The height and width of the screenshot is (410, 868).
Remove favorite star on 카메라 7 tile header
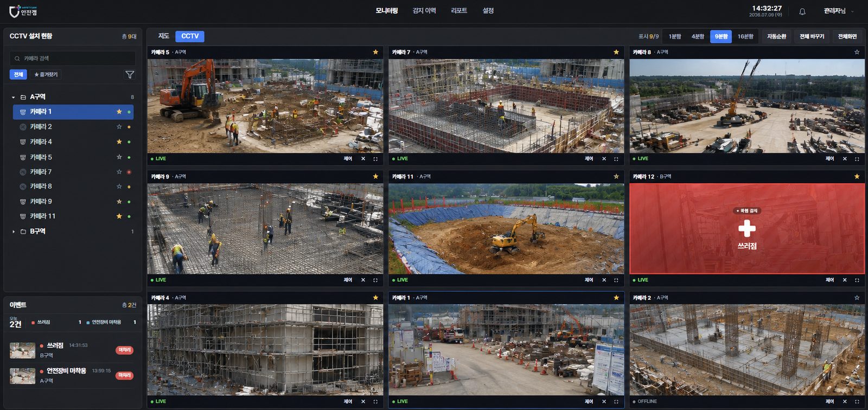click(616, 52)
